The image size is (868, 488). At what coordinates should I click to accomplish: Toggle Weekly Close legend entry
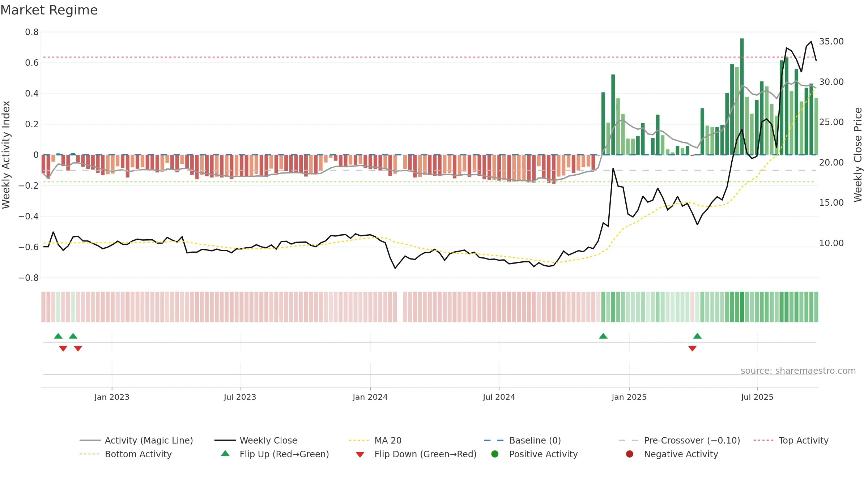click(256, 440)
